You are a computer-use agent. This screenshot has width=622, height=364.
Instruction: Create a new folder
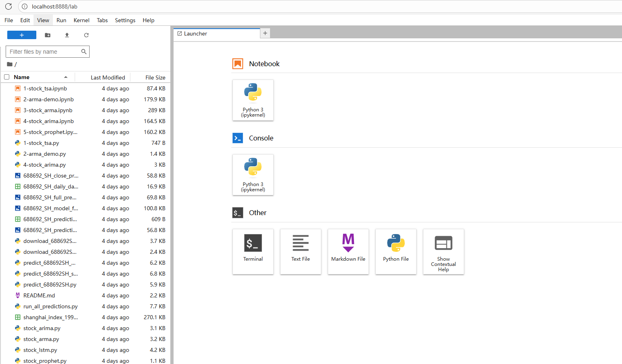point(48,35)
